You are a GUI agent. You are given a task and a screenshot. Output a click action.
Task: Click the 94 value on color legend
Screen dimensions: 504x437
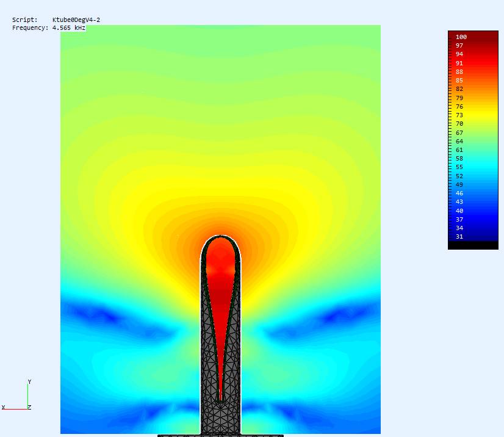pos(459,54)
